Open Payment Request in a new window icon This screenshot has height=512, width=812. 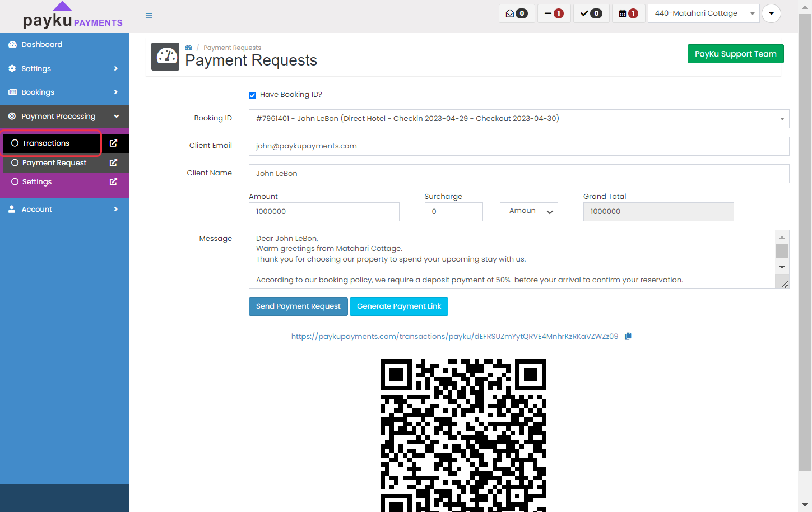pos(114,162)
